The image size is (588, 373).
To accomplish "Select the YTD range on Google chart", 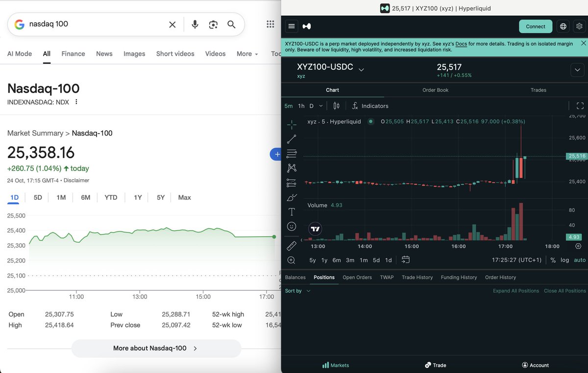I will [x=111, y=197].
